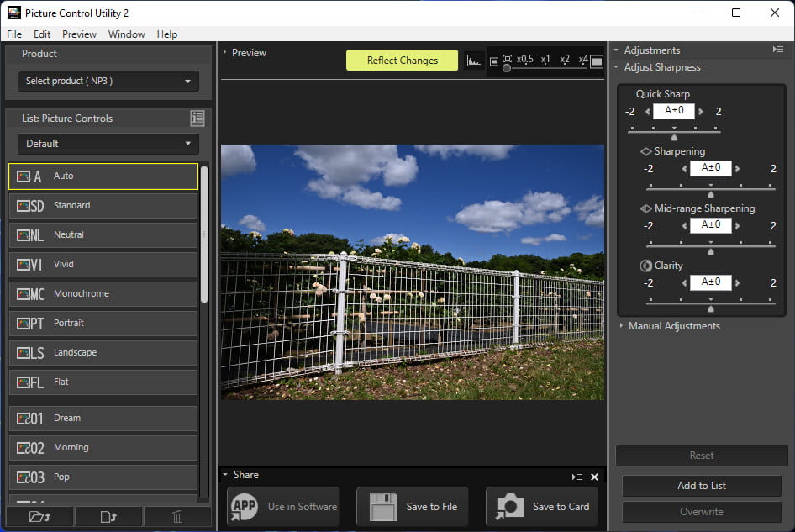Decrease Sharpening with left arrow

pos(684,168)
